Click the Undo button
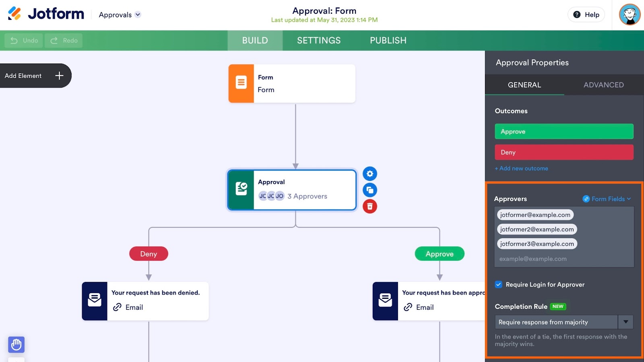The image size is (644, 362). (24, 41)
